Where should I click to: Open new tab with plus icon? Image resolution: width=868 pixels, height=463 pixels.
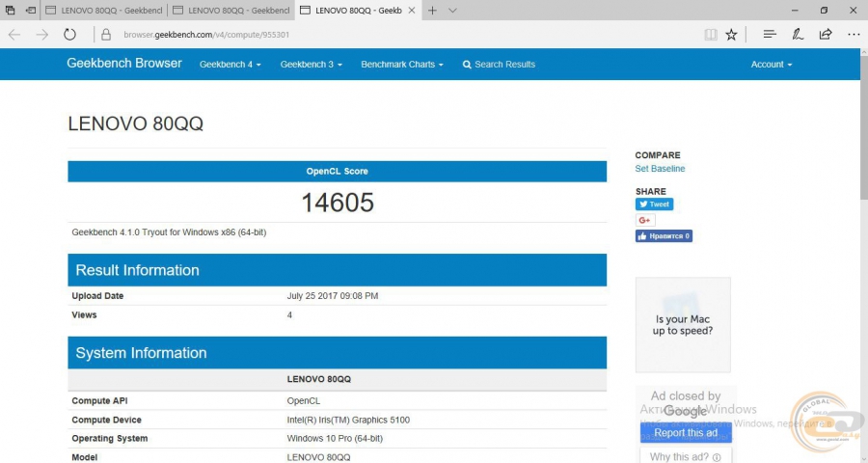tap(432, 10)
